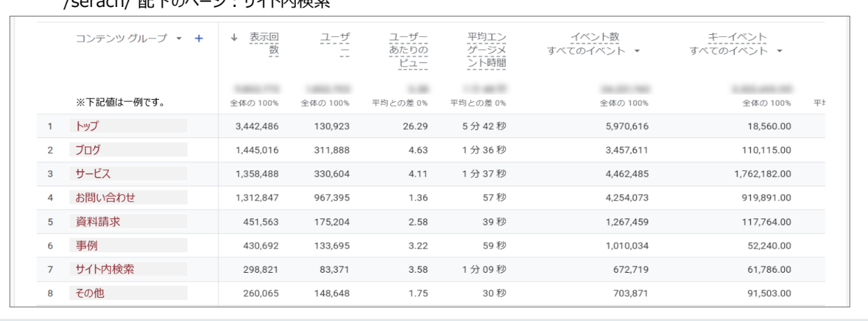
Task: Sort by ユーザーあたりのビュー column header
Action: pyautogui.click(x=409, y=50)
